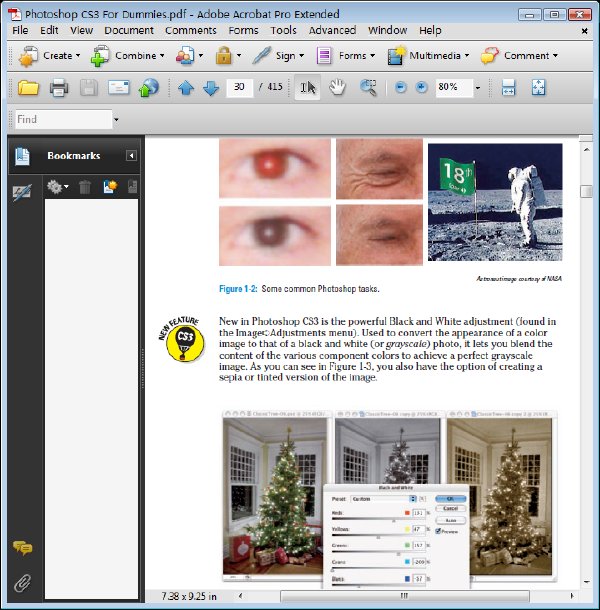Activate the Marquee Zoom tool
The width and height of the screenshot is (600, 610).
click(x=368, y=88)
